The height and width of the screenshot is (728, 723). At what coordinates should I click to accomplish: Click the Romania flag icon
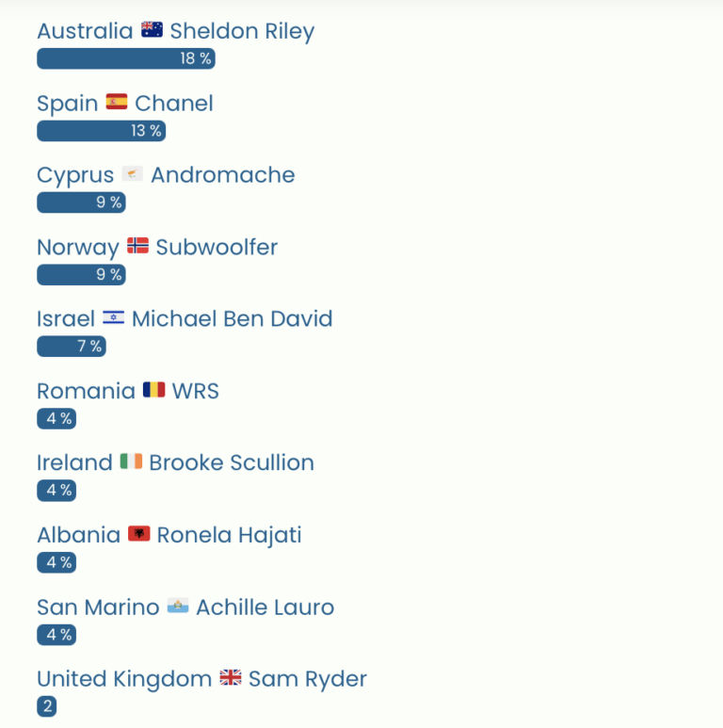153,390
